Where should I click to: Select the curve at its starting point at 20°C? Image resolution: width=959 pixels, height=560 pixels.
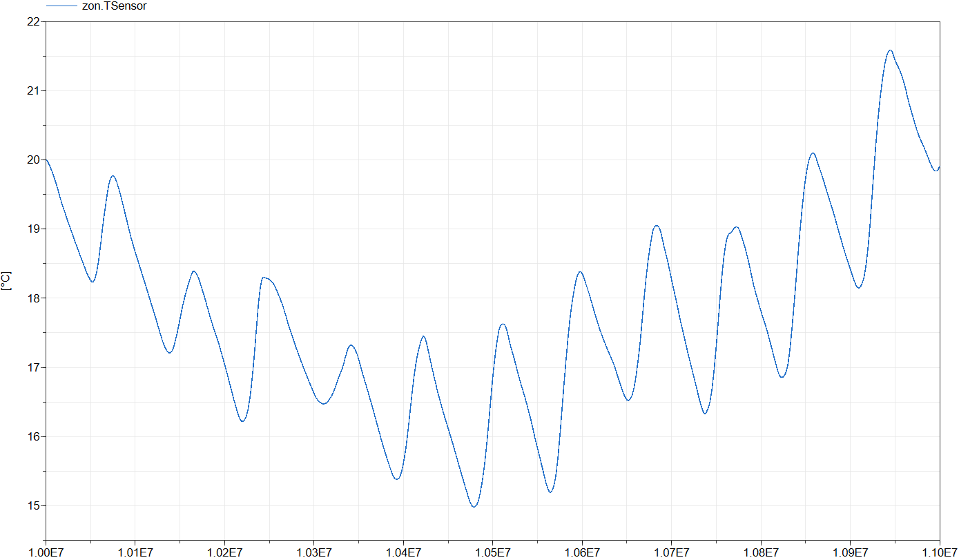46,159
